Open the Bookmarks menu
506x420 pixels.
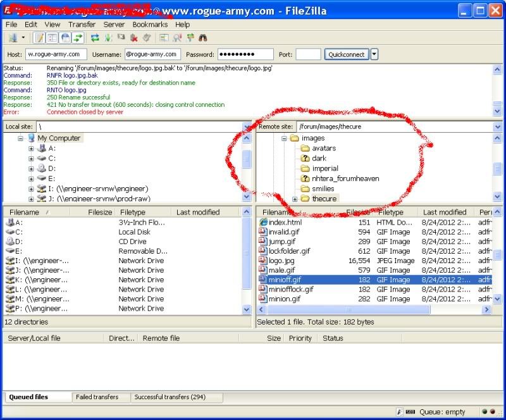150,25
